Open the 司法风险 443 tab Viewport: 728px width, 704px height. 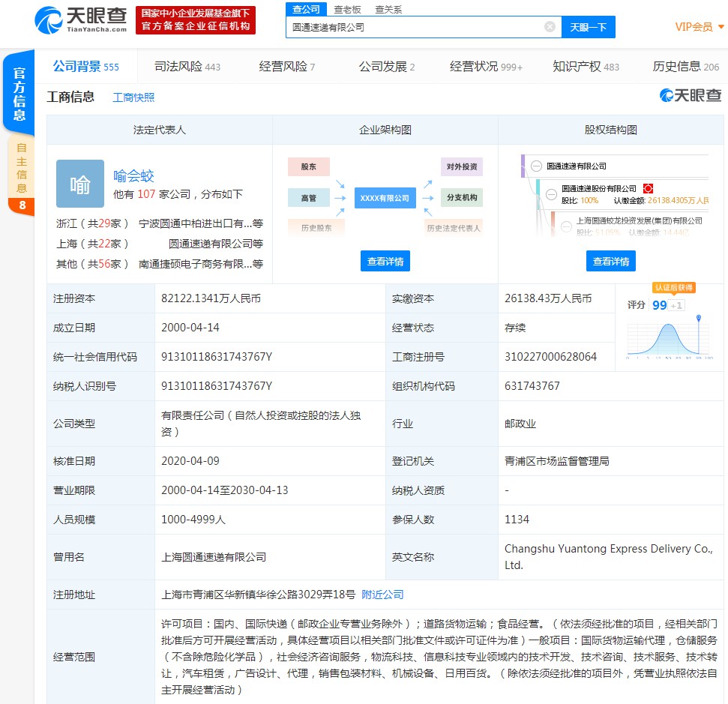(x=187, y=67)
